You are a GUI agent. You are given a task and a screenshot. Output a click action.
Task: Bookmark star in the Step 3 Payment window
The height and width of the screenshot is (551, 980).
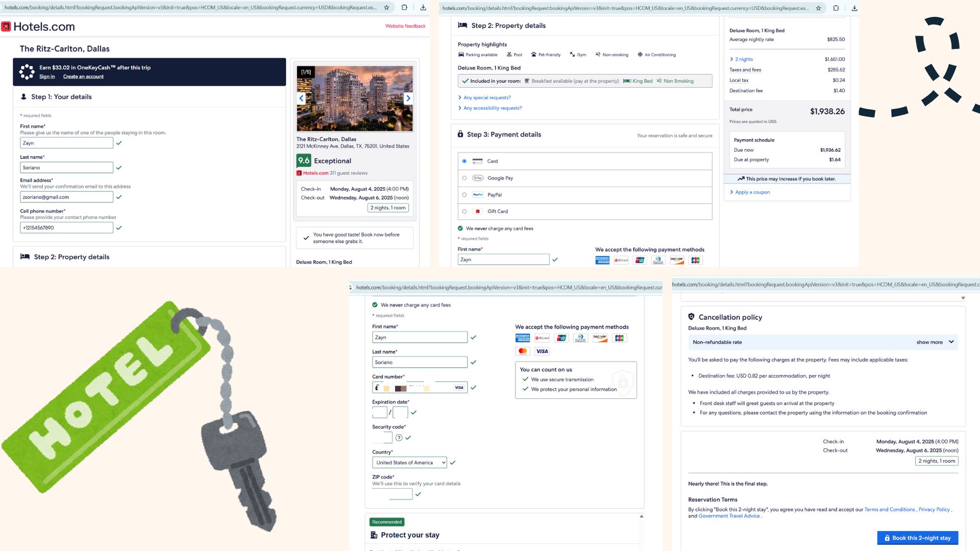(819, 8)
